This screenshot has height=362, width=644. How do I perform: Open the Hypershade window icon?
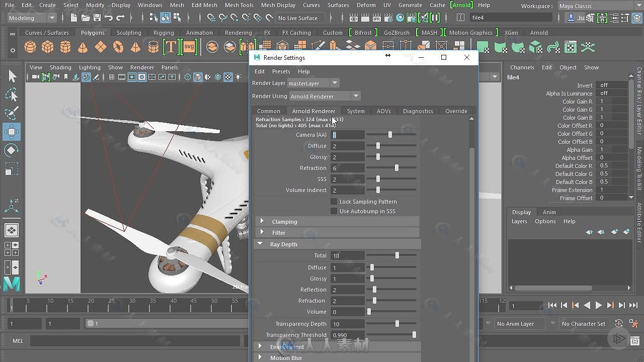(x=400, y=18)
